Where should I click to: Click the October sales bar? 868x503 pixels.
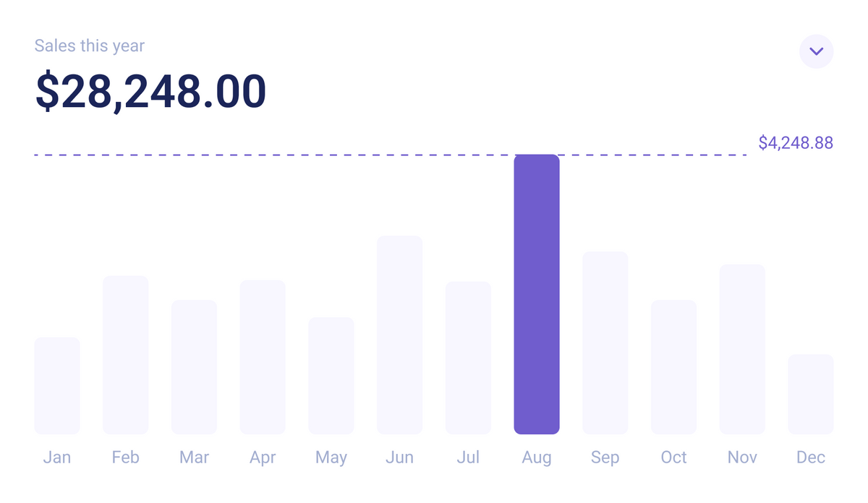[x=673, y=367]
